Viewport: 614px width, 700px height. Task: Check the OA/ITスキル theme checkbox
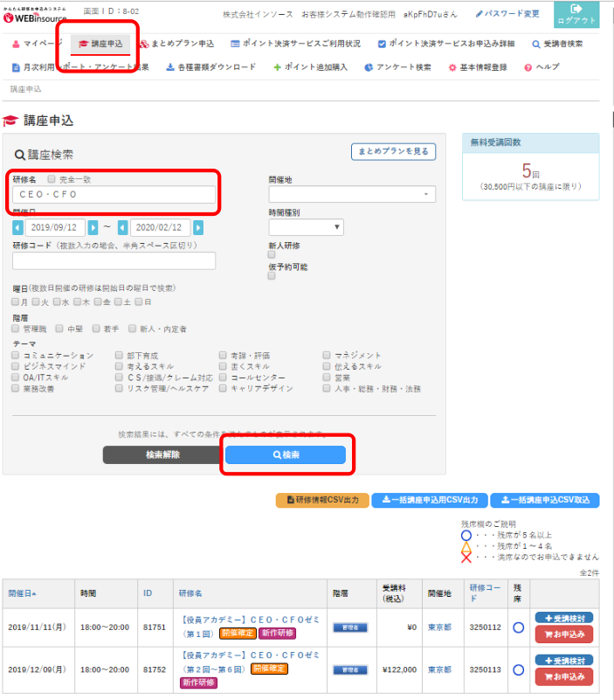pos(15,378)
